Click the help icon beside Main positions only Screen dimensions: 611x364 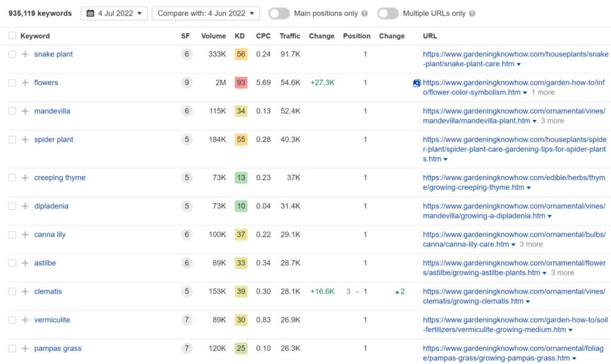click(x=365, y=14)
